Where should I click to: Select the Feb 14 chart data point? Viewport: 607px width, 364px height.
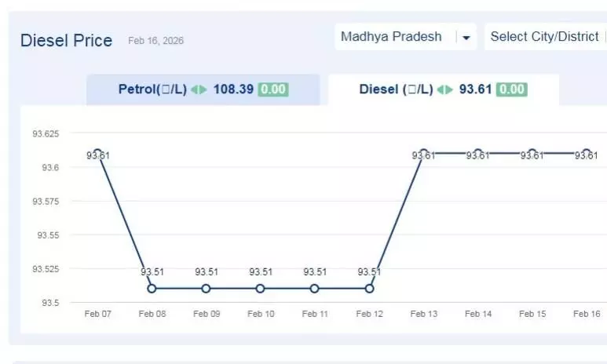[x=477, y=153]
